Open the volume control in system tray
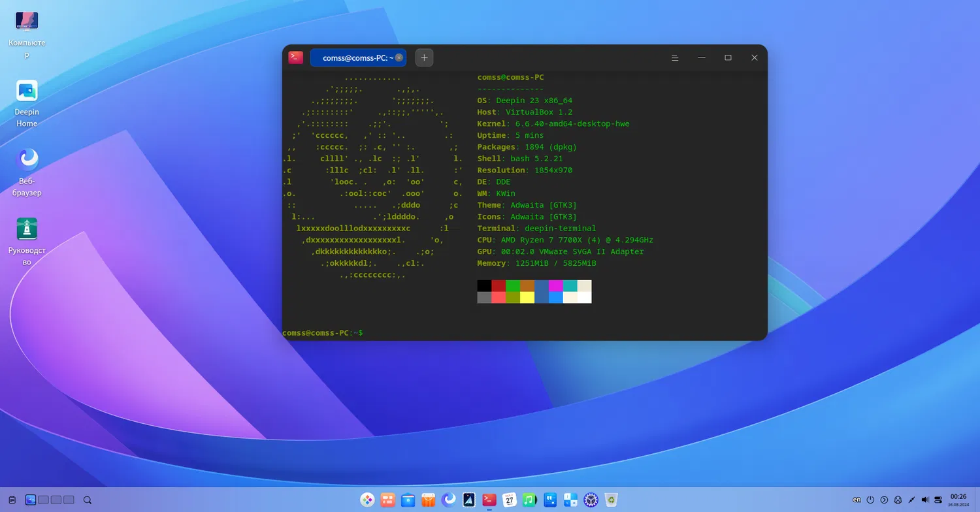Viewport: 980px width, 512px height. (x=925, y=500)
